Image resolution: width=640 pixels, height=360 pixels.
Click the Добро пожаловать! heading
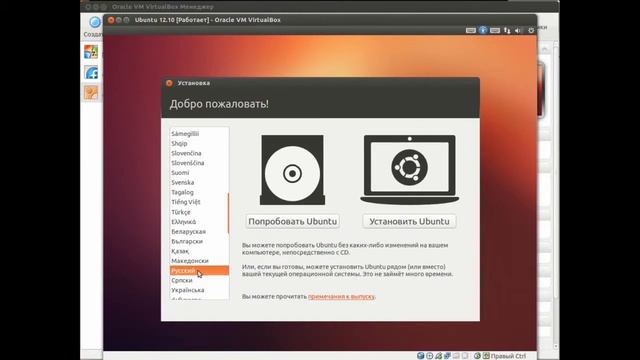(219, 104)
